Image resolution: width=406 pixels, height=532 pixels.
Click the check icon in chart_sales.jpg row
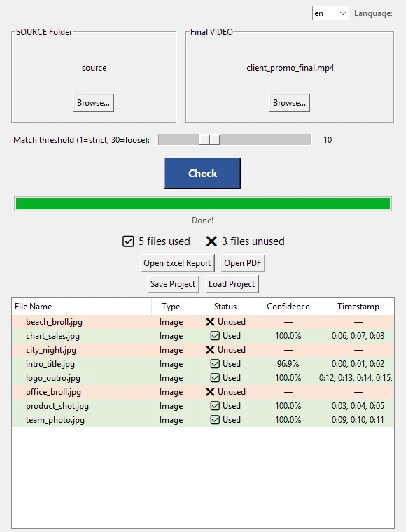point(215,336)
